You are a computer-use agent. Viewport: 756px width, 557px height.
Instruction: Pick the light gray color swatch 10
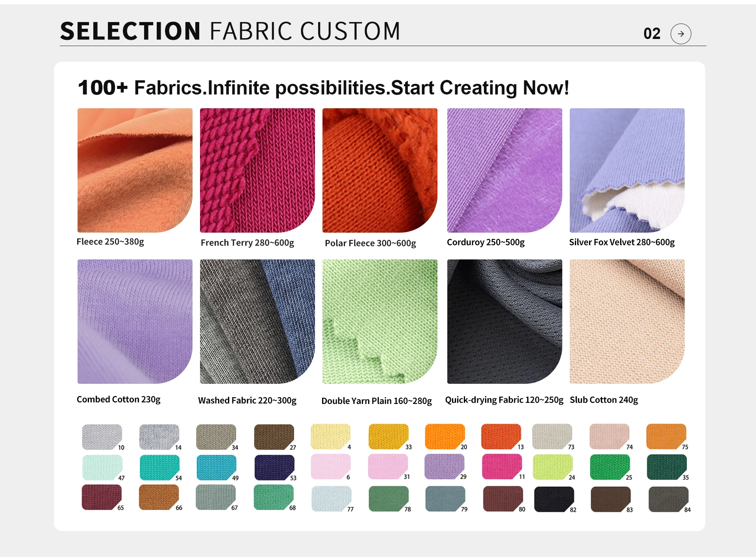102,437
